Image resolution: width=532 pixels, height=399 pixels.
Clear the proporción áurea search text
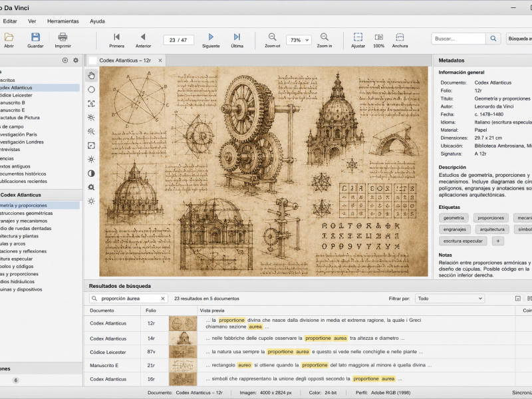click(x=163, y=299)
